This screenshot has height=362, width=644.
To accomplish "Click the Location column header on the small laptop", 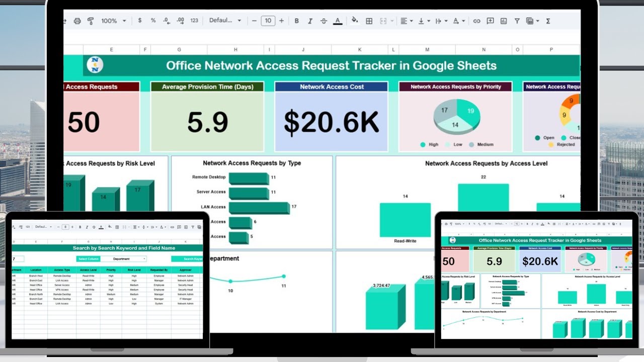I will [36, 270].
